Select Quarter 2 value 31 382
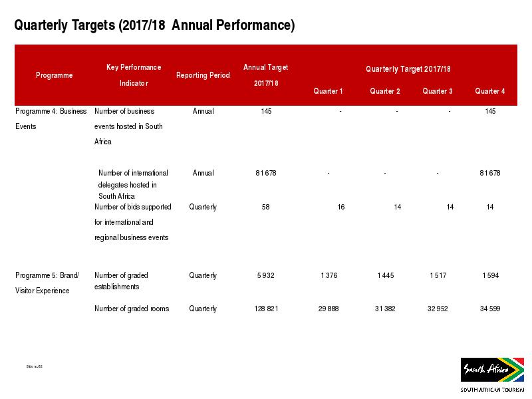Screen dimensions: 532x399 (x=385, y=309)
